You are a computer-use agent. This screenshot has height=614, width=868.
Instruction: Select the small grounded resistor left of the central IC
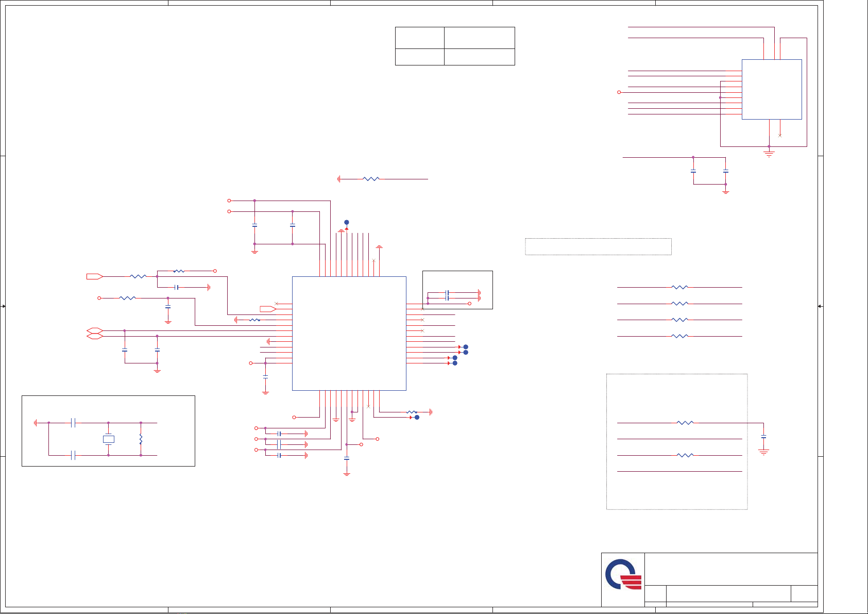pos(254,320)
